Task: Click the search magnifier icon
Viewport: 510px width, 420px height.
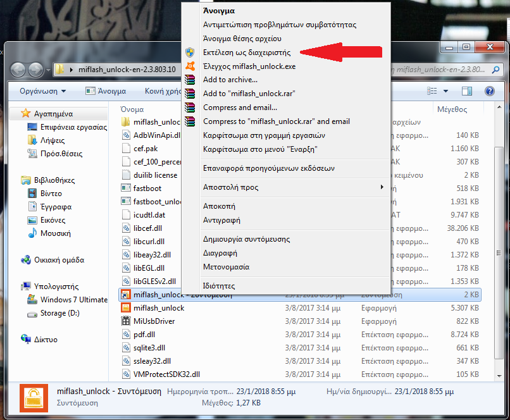Action: 495,70
